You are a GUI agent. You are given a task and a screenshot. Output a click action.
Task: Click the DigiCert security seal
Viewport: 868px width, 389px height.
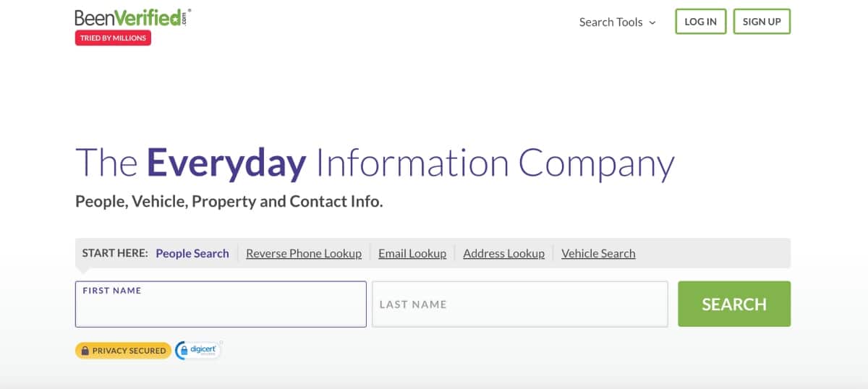(x=198, y=351)
